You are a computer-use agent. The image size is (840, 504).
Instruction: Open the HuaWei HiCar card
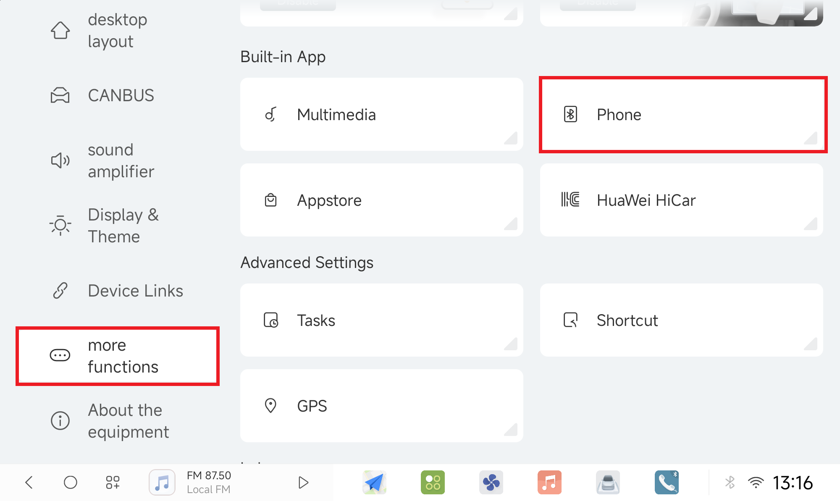point(681,200)
